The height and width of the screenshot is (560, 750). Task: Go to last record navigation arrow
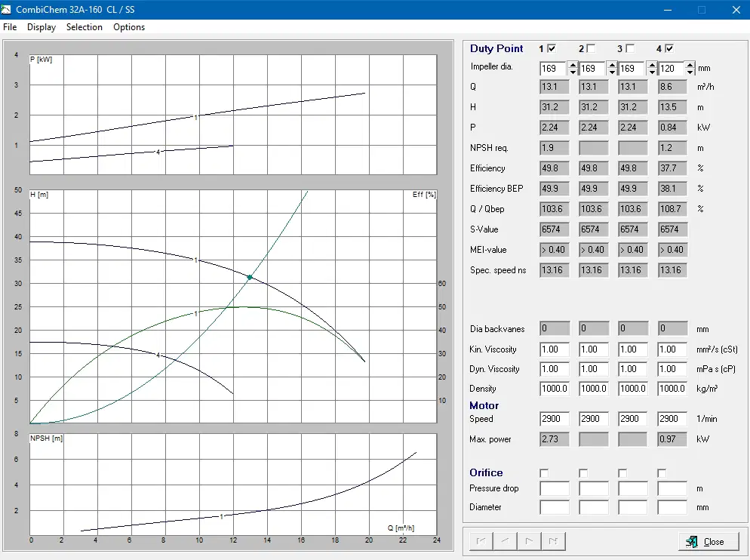553,541
